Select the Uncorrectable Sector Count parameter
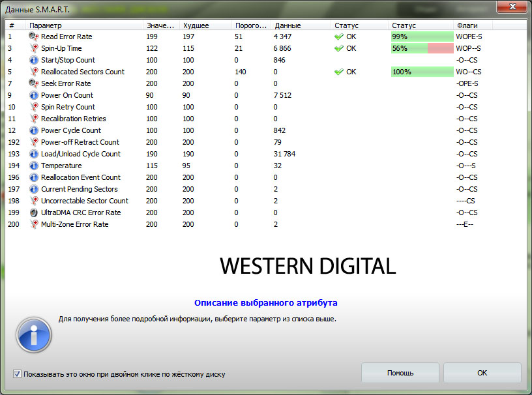 click(x=85, y=201)
